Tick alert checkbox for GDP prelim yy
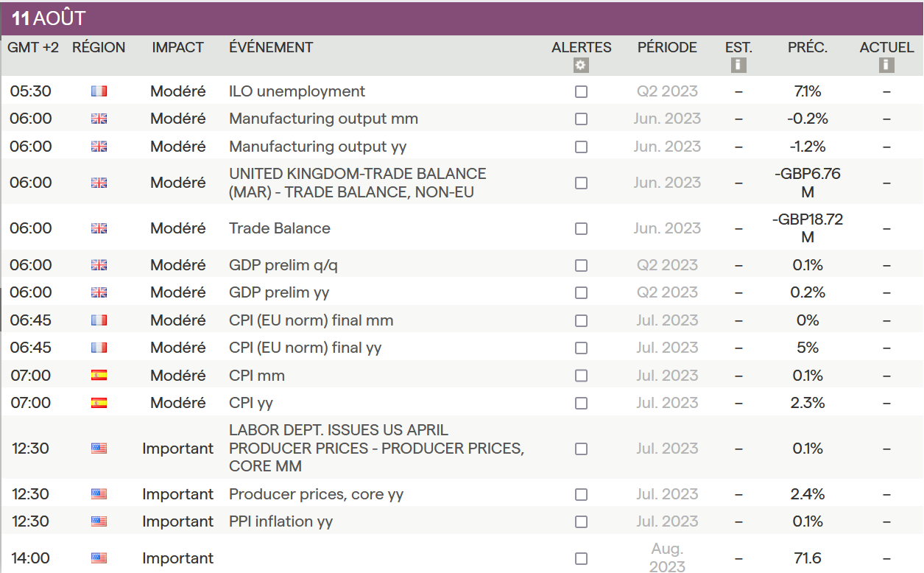This screenshot has height=573, width=924. [x=582, y=293]
